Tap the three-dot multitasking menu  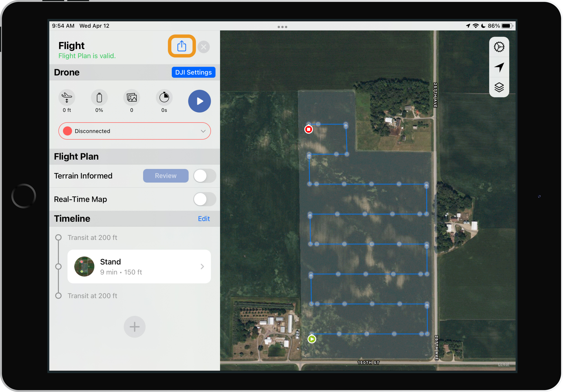282,27
